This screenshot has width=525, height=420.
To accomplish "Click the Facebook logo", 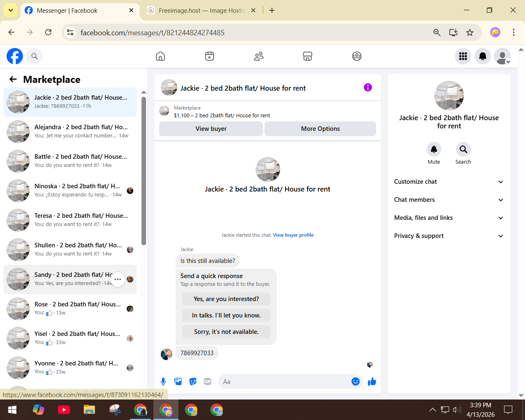I will tap(15, 56).
